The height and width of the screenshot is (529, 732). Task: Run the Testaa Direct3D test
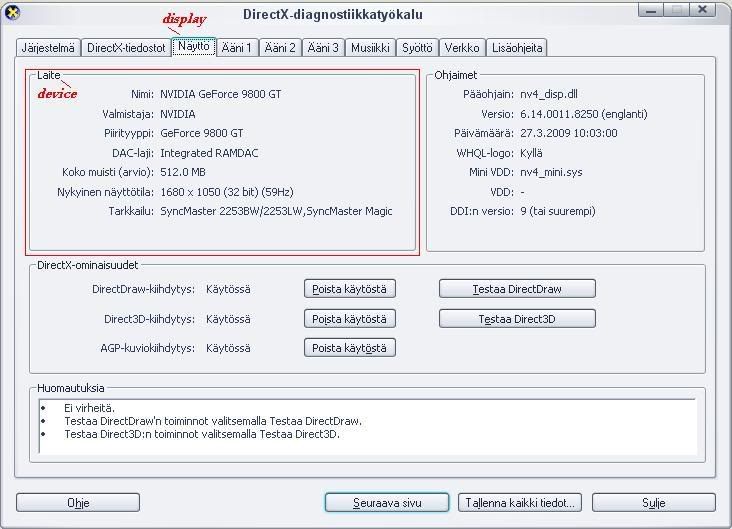pos(517,319)
